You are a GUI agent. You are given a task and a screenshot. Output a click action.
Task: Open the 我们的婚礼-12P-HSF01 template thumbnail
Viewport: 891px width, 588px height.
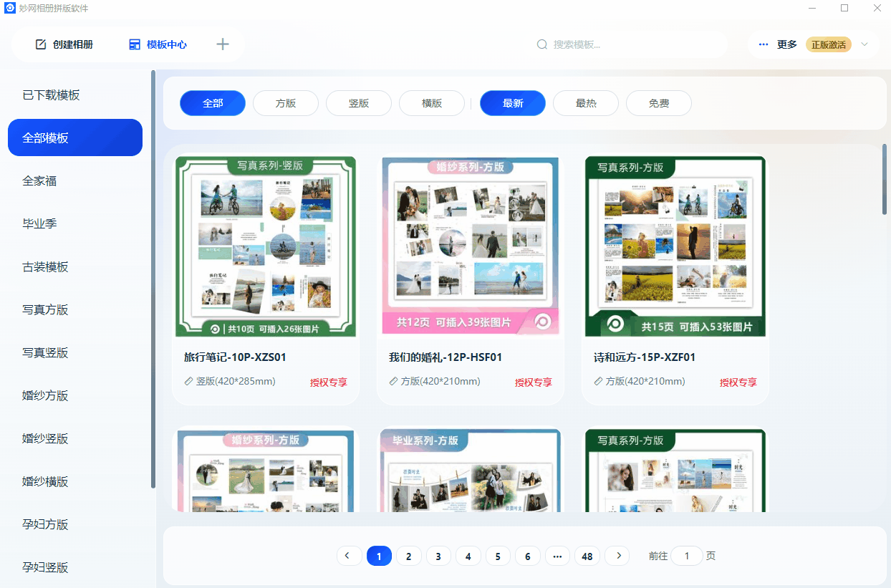471,246
